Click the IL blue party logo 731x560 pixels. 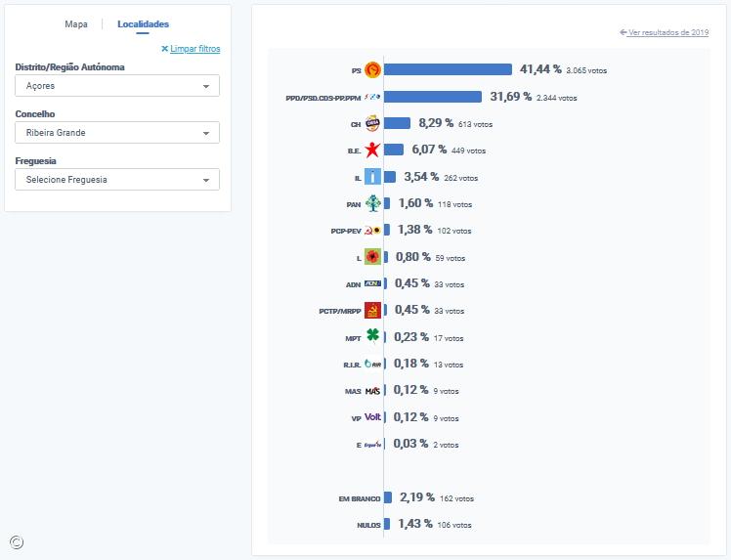(x=372, y=177)
